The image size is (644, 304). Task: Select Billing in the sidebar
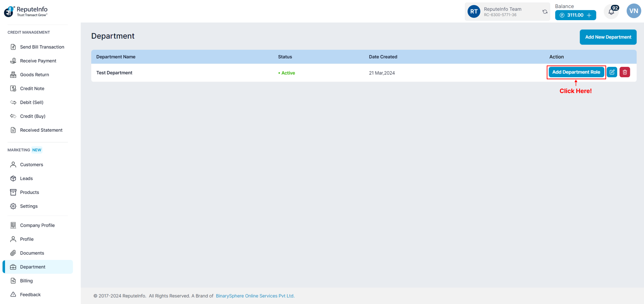[26, 281]
